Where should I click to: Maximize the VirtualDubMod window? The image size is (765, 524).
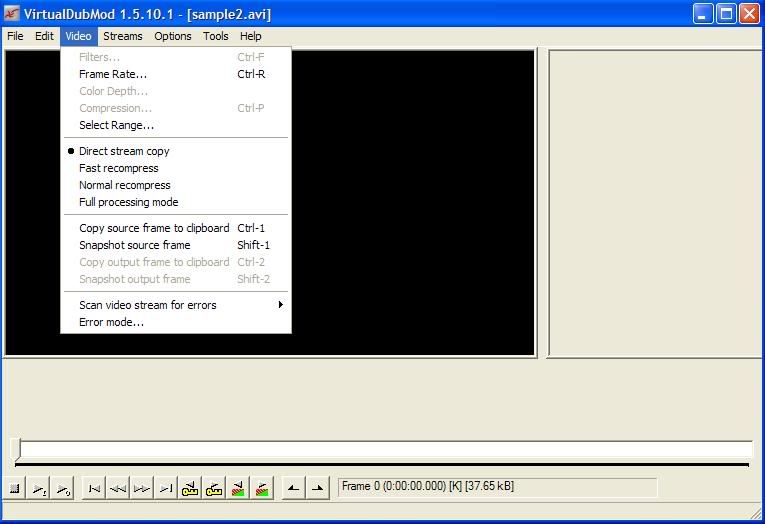(726, 14)
